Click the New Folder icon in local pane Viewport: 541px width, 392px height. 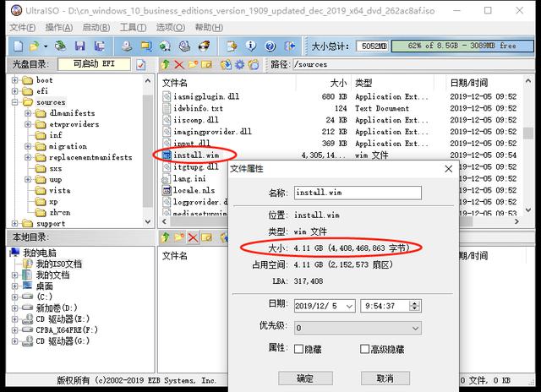[179, 237]
